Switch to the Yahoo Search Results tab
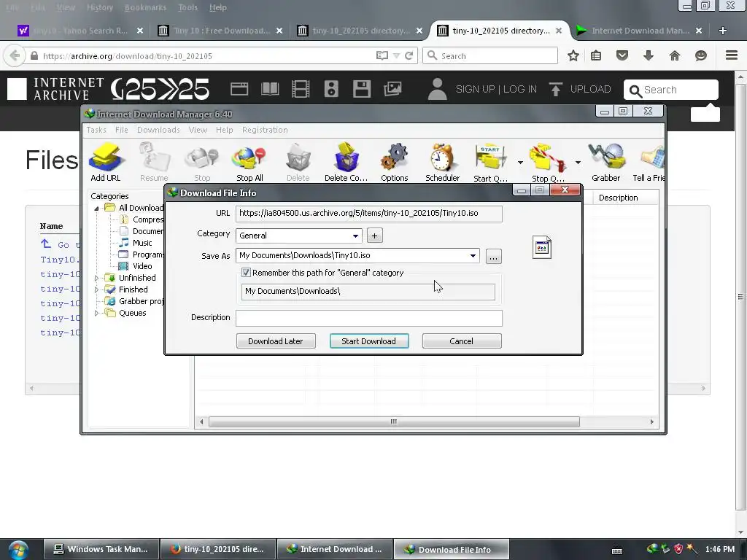Screen dimensions: 747x560 coord(81,31)
